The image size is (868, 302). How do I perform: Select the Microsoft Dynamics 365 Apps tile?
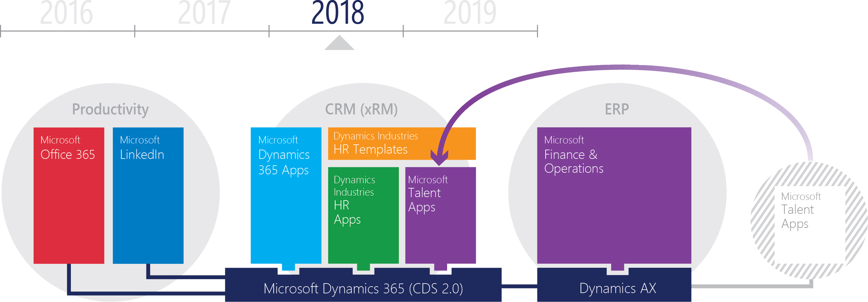tap(286, 195)
